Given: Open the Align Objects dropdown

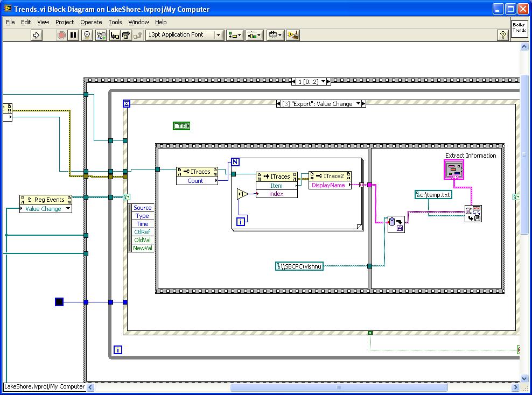Looking at the screenshot, I should tap(235, 35).
